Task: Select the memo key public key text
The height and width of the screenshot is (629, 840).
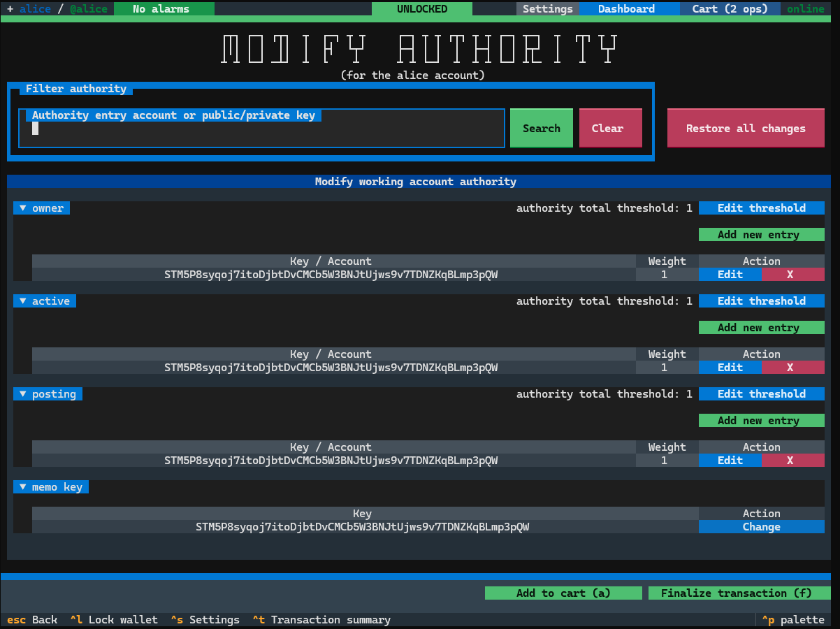Action: click(363, 527)
